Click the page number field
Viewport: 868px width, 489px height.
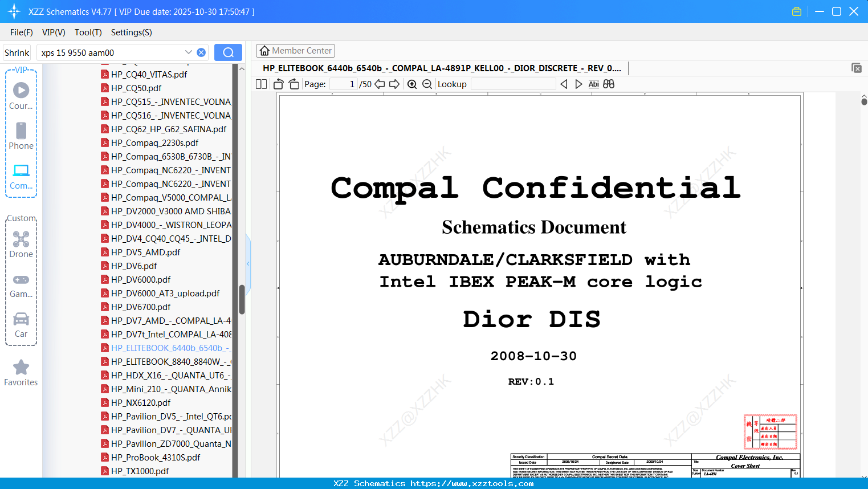point(343,84)
